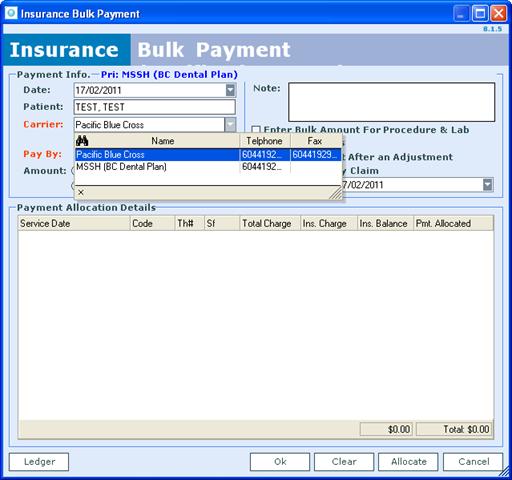Minimize the Insurance Bulk Payment window
Image resolution: width=512 pixels, height=480 pixels.
[x=461, y=14]
